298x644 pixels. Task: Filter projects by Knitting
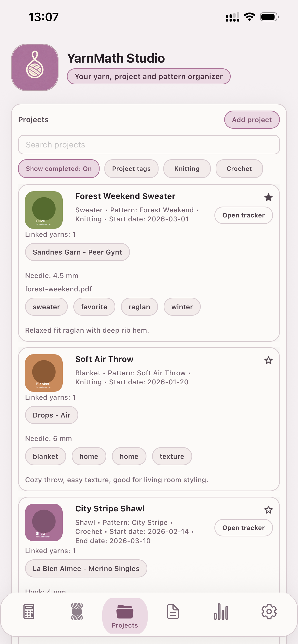tap(187, 169)
